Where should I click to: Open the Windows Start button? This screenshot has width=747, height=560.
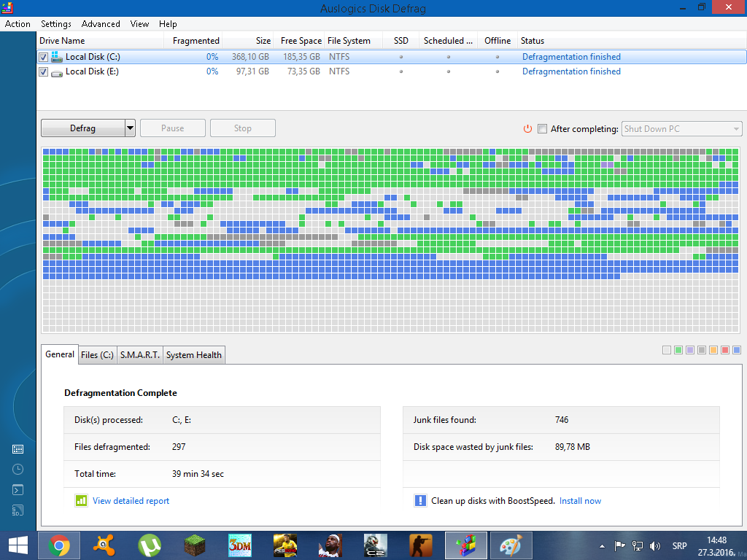coord(18,545)
